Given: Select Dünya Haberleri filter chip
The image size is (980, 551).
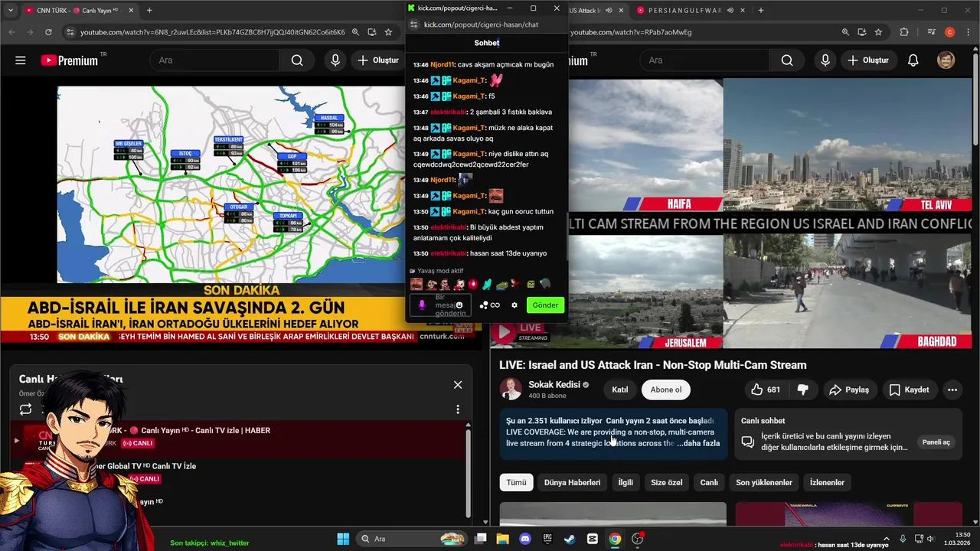Looking at the screenshot, I should (572, 483).
